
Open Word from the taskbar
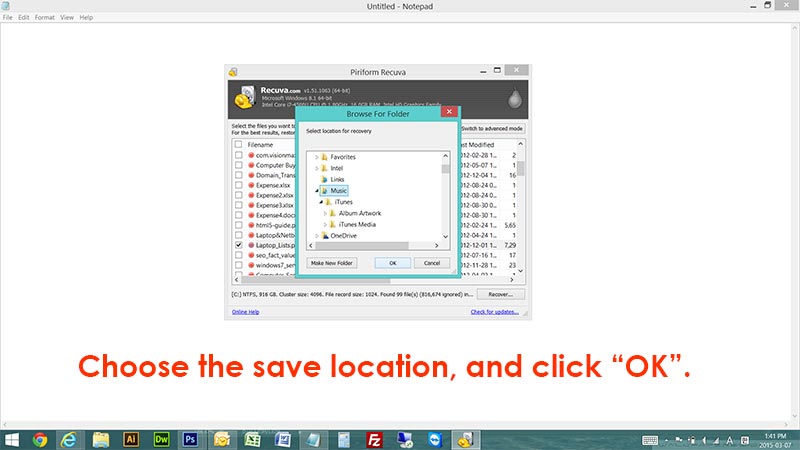click(283, 440)
